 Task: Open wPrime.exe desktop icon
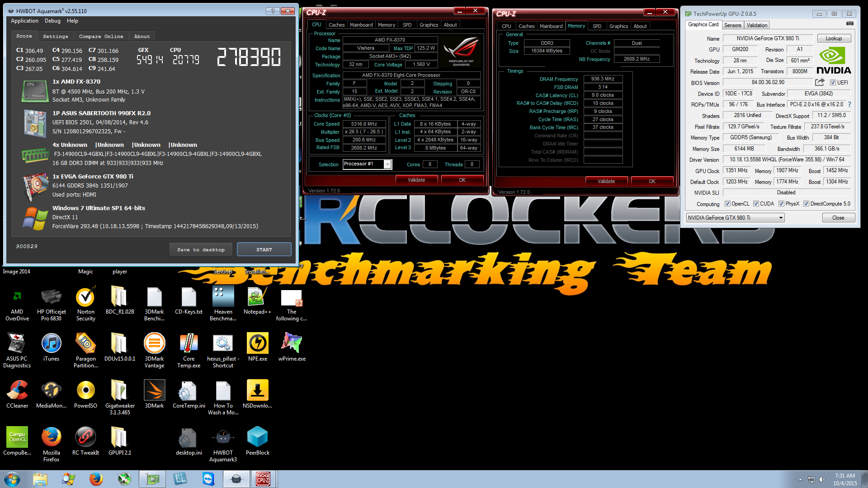(x=292, y=347)
